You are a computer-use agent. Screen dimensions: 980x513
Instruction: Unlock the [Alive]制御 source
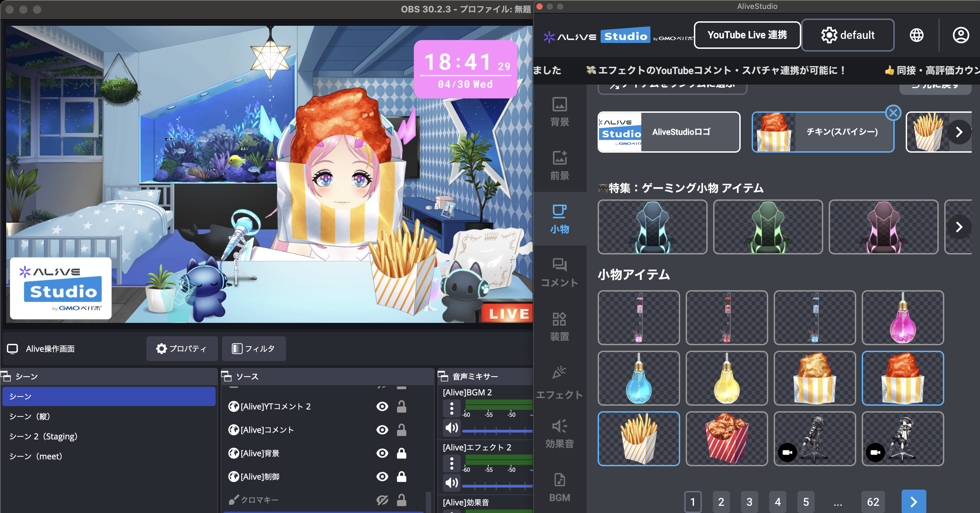(401, 477)
